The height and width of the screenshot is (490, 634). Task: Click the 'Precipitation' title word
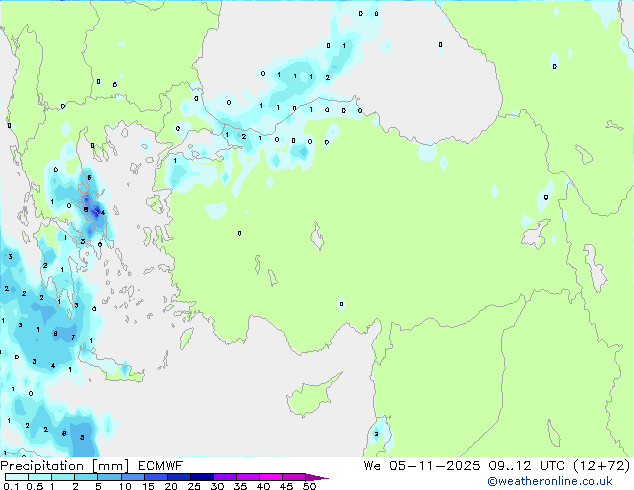click(42, 466)
